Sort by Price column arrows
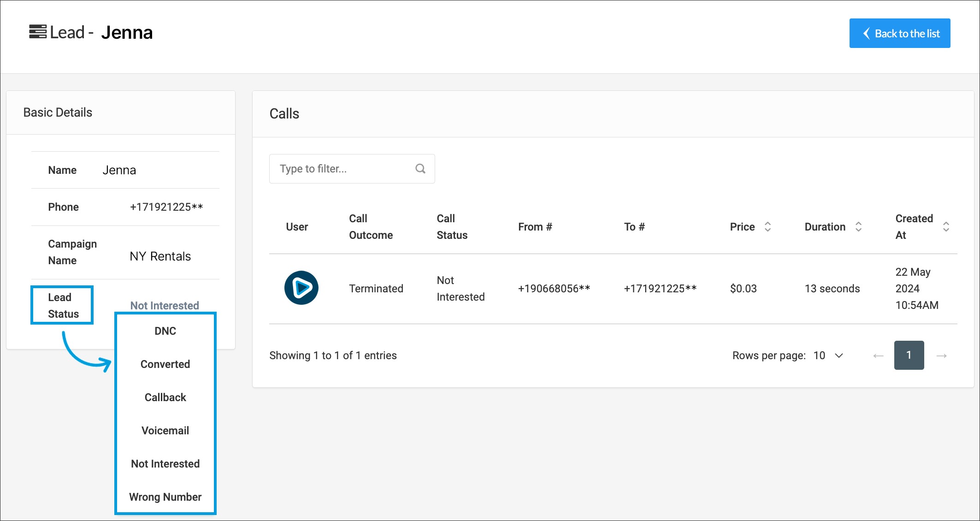This screenshot has width=980, height=521. pos(767,227)
